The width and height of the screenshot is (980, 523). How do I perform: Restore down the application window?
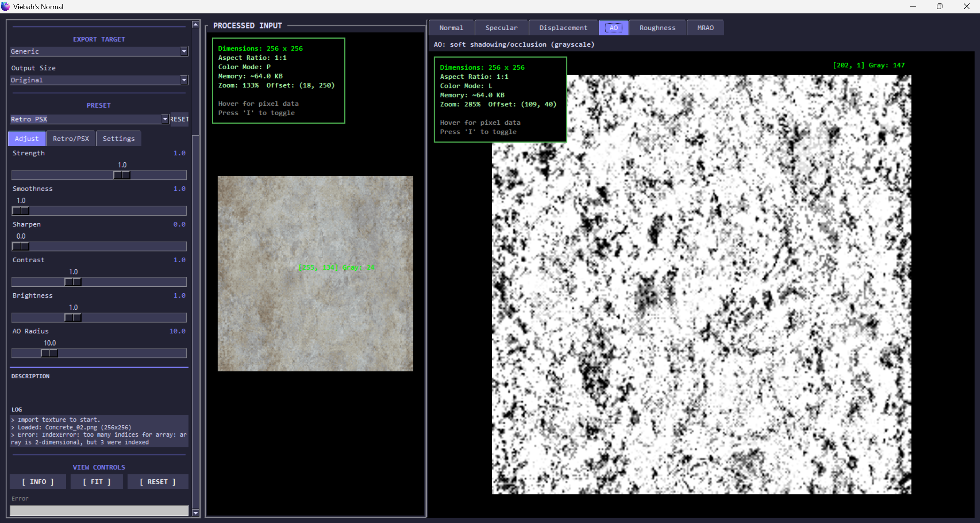939,7
